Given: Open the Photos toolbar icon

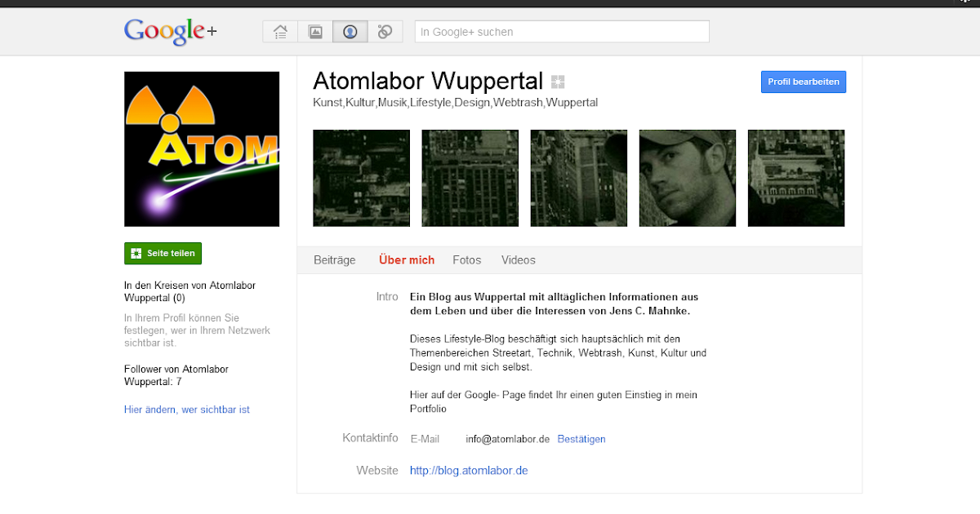Looking at the screenshot, I should coord(315,32).
